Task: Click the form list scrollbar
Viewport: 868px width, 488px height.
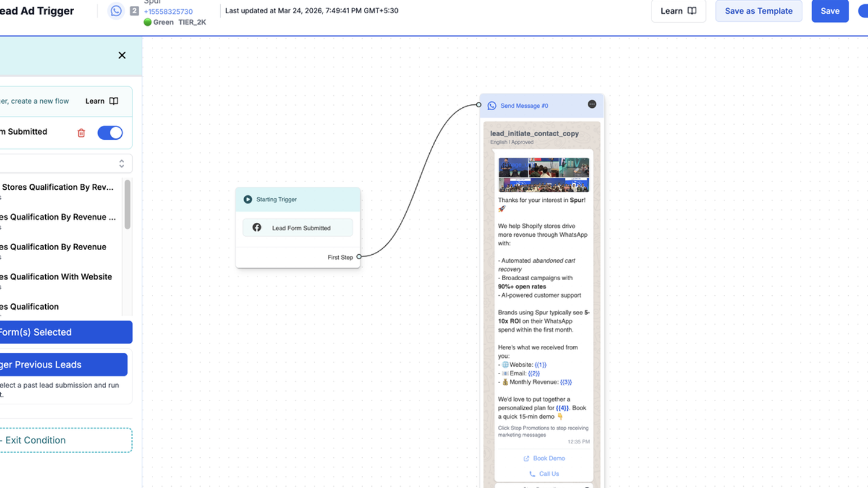Action: coord(127,204)
